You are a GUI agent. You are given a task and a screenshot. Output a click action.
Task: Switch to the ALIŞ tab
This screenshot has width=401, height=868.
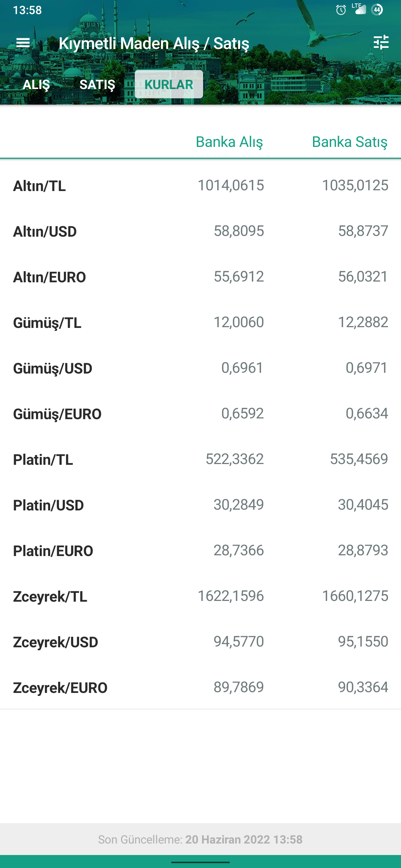tap(36, 85)
